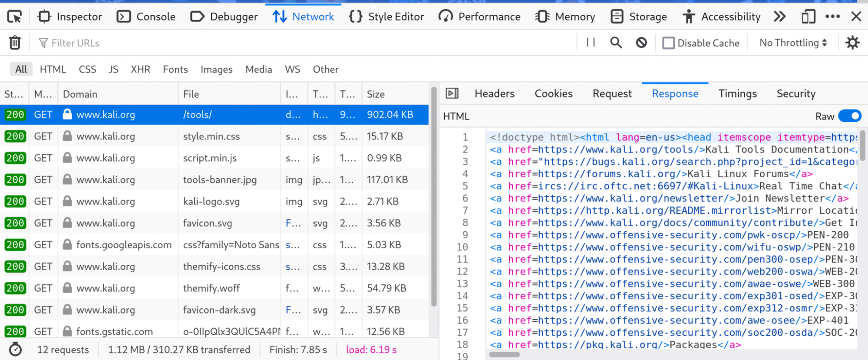Open the Console tab
Viewport: 868px width, 360px height.
(x=146, y=17)
